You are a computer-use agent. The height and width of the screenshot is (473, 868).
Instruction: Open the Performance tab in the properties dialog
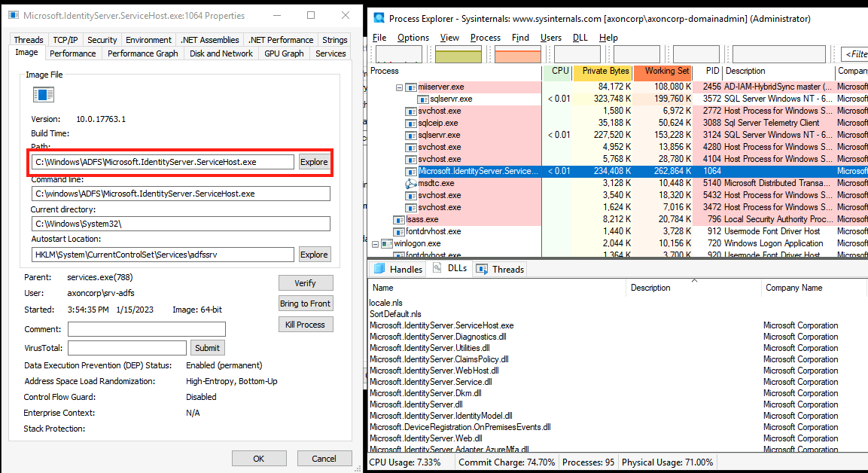point(73,53)
